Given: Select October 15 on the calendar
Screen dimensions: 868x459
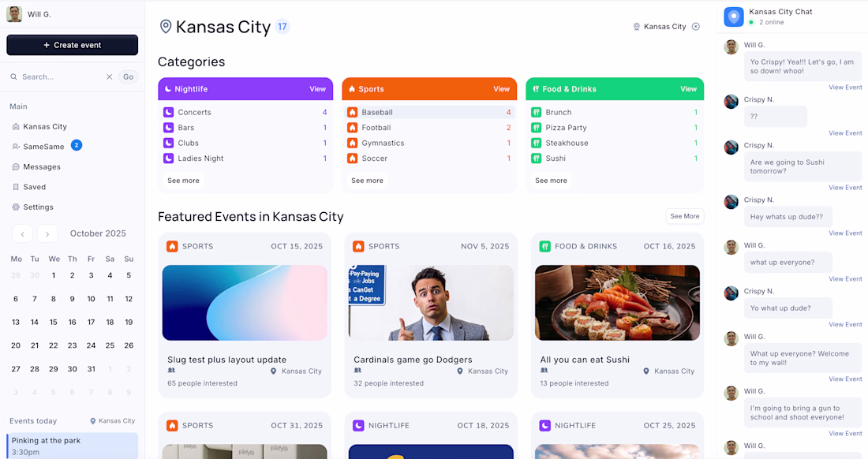Looking at the screenshot, I should coord(53,322).
